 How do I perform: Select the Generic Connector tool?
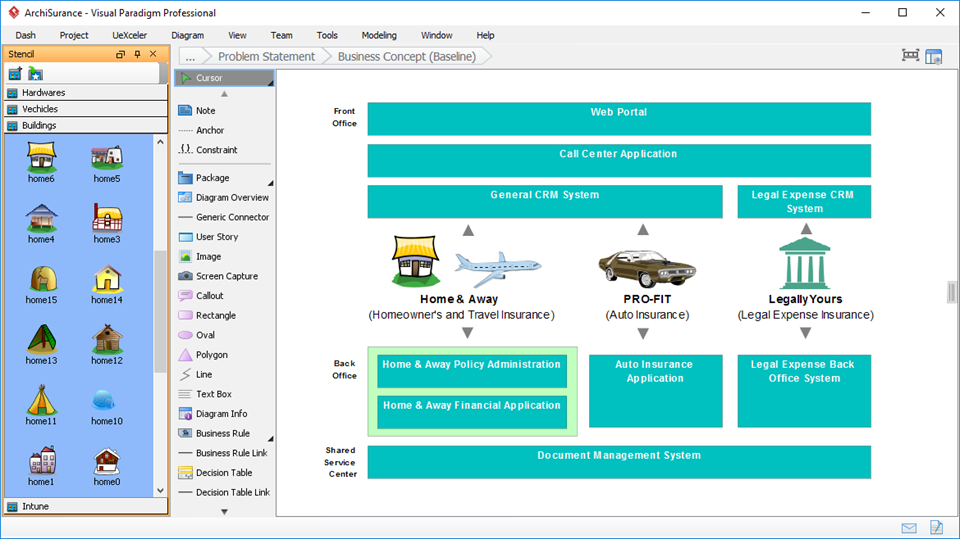tap(224, 217)
